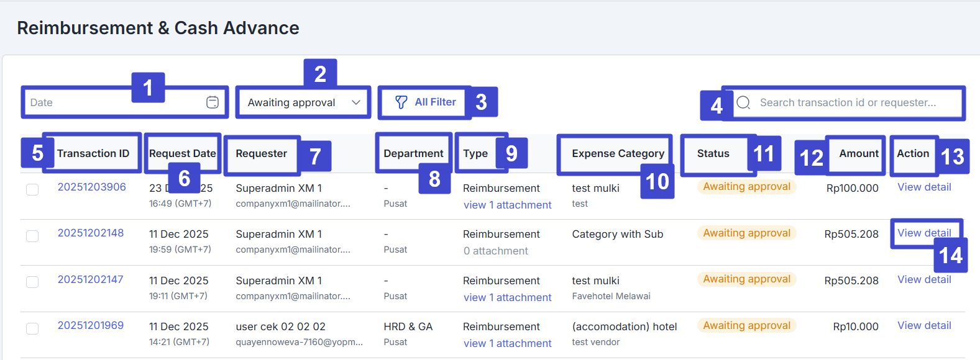
Task: Click Awaiting approval badge on Category with Sub row
Action: 746,233
